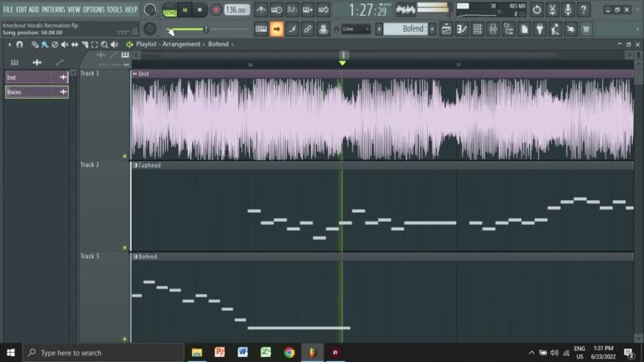The image size is (644, 362).
Task: Click the undo history hand icon
Action: tap(571, 29)
